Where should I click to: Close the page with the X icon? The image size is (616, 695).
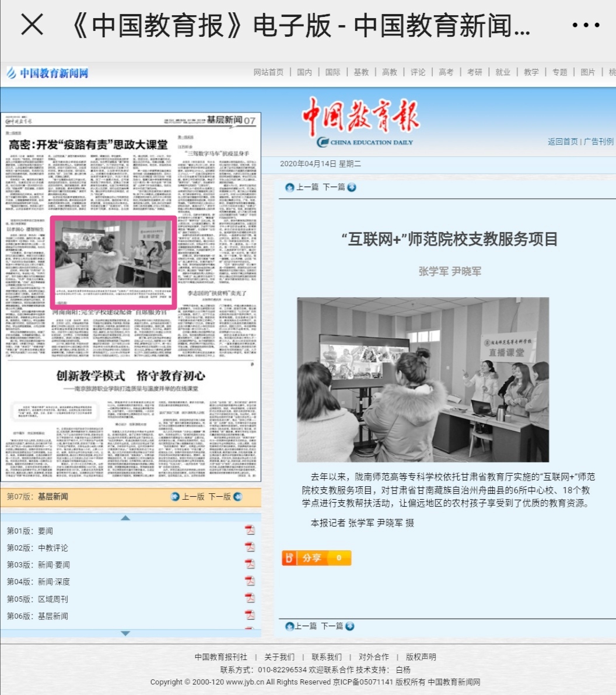click(32, 25)
